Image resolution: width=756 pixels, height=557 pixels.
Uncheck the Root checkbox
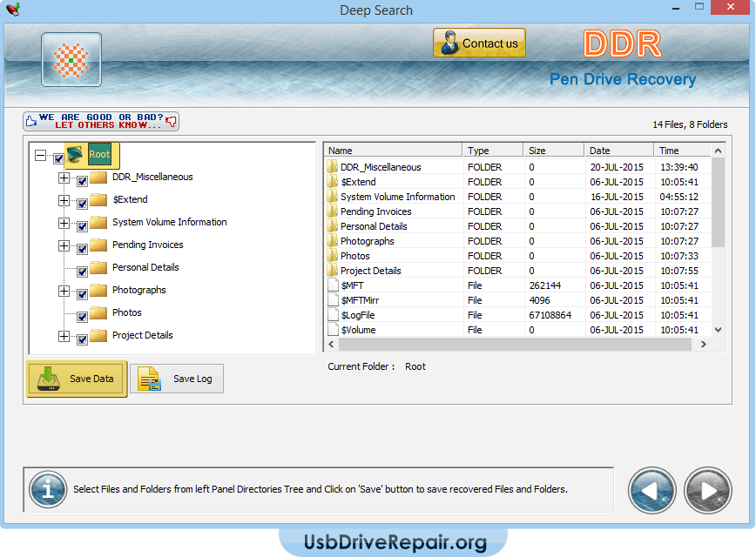[58, 158]
